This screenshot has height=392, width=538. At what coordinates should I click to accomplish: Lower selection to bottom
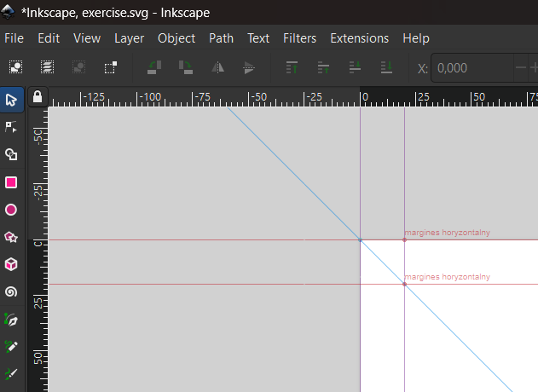coord(387,67)
